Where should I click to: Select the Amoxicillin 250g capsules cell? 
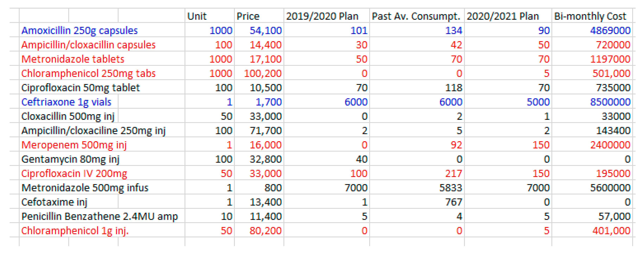tap(80, 30)
